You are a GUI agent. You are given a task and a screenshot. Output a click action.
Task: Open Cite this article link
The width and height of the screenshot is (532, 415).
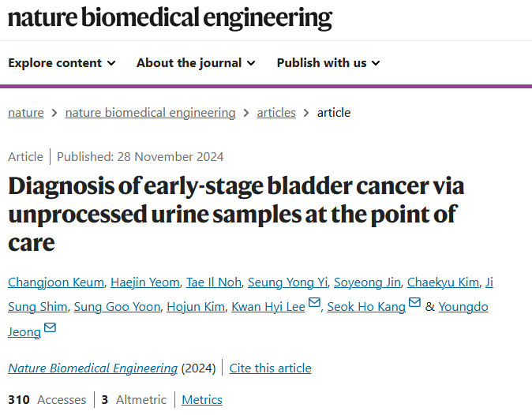[270, 368]
